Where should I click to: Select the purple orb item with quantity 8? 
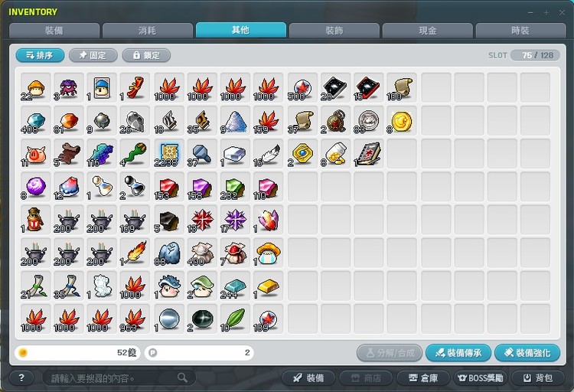click(x=35, y=187)
